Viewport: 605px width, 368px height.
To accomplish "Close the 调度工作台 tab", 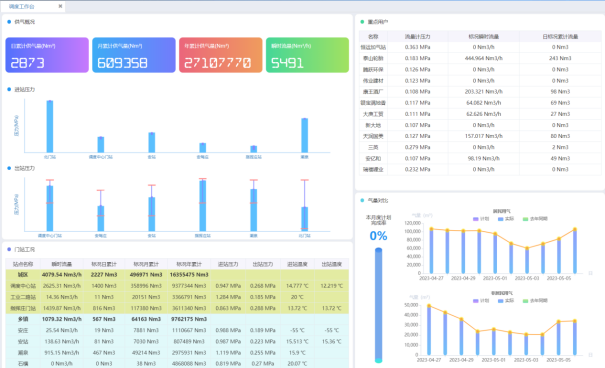I will [60, 6].
